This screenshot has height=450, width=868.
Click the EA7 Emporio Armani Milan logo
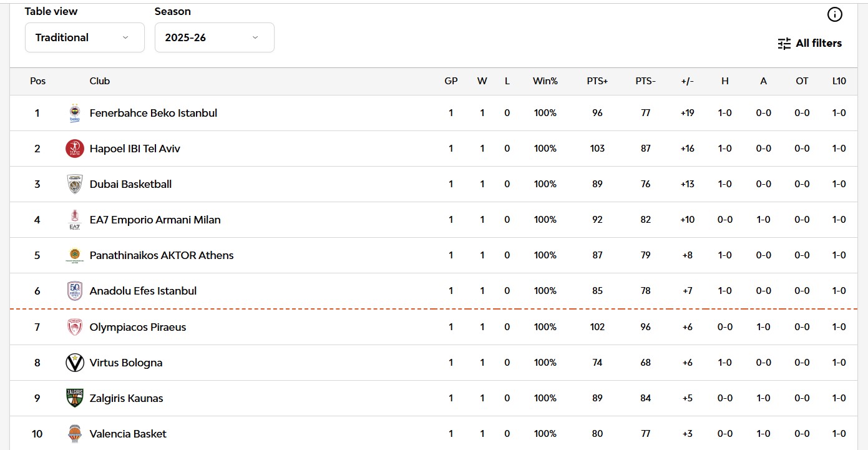(75, 220)
